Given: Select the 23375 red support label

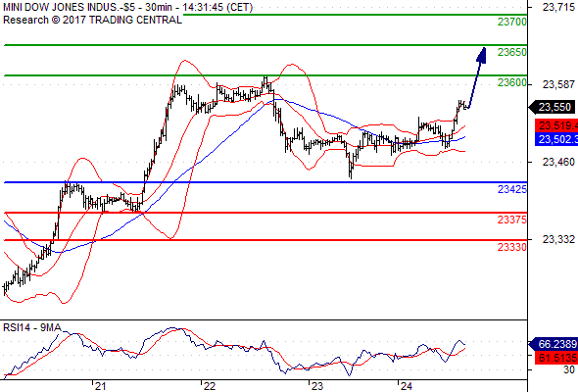Looking at the screenshot, I should [512, 220].
